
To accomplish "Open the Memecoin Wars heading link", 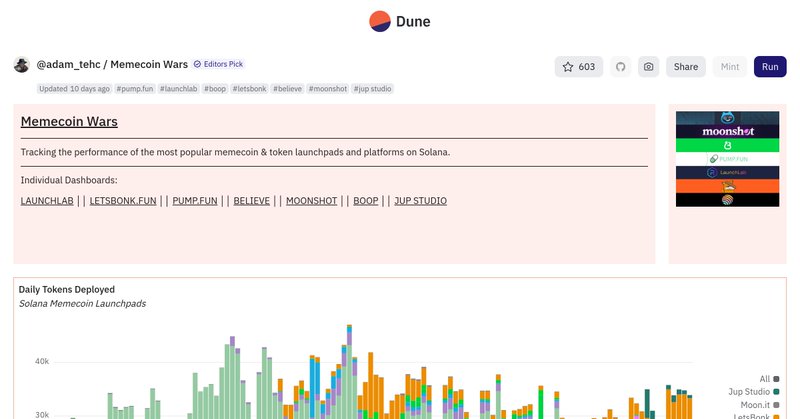I will coord(69,121).
